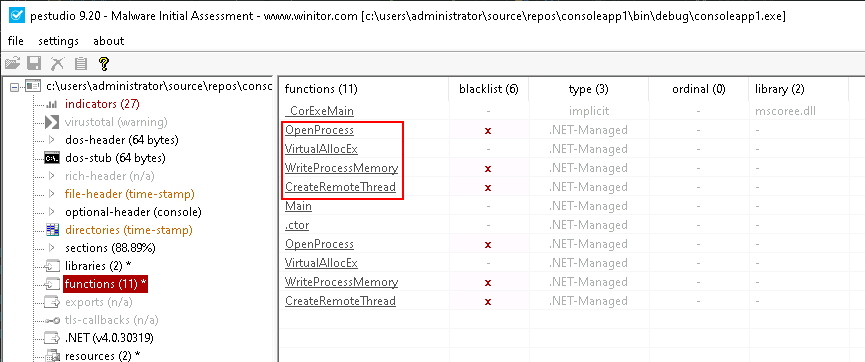Viewport: 865px width, 362px height.
Task: Sort by the blacklist (6) column header
Action: point(488,89)
